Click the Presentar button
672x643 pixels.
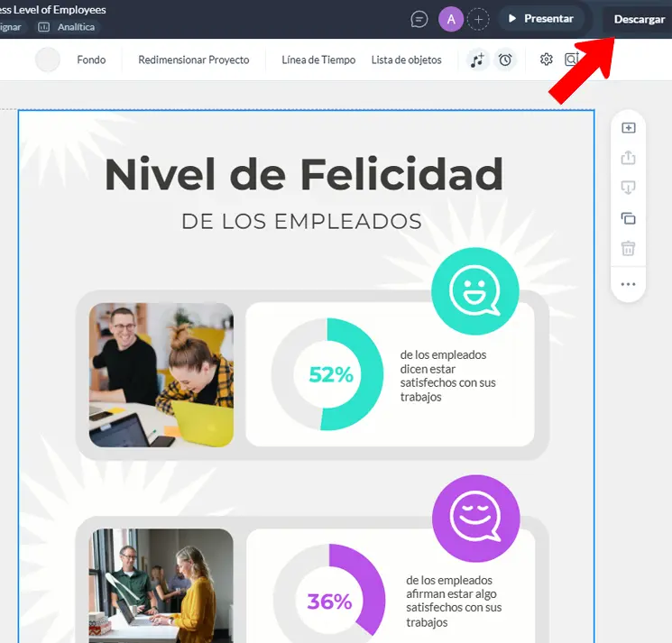click(x=541, y=18)
